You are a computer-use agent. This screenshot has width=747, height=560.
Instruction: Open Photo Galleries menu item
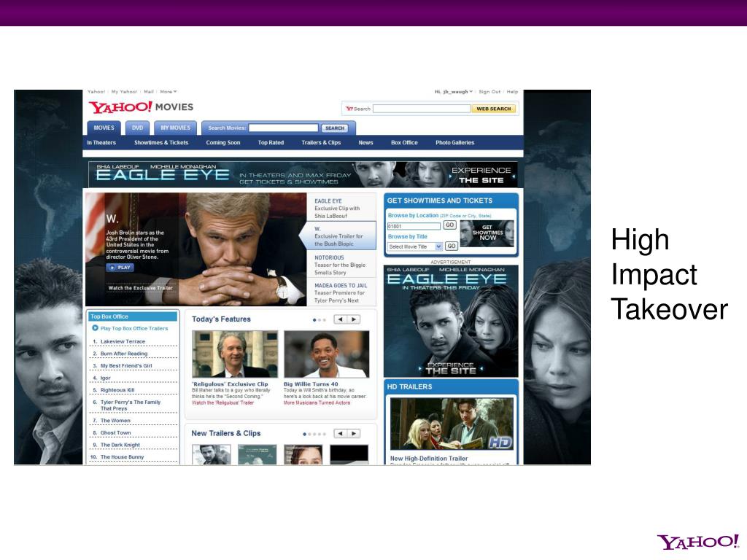coord(455,142)
